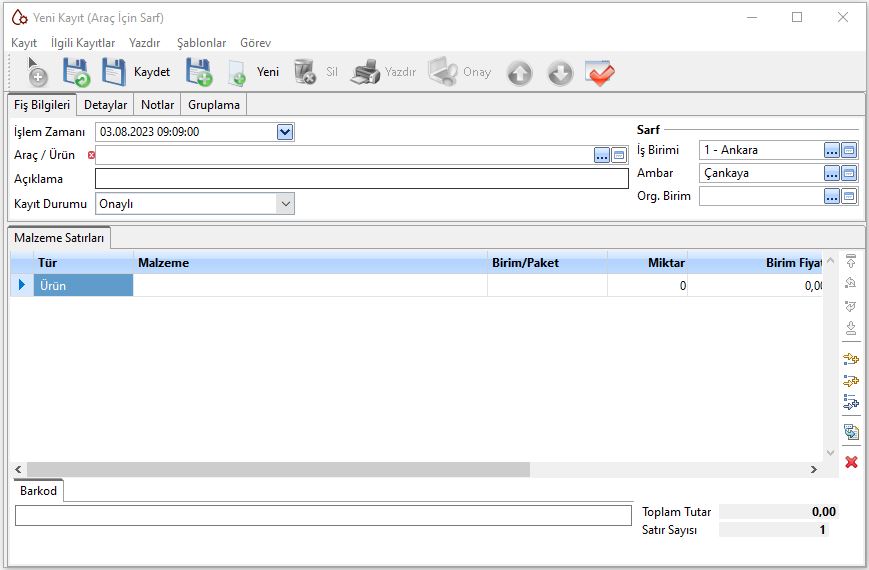Open the Gruplama tab
This screenshot has width=869, height=570.
click(214, 105)
